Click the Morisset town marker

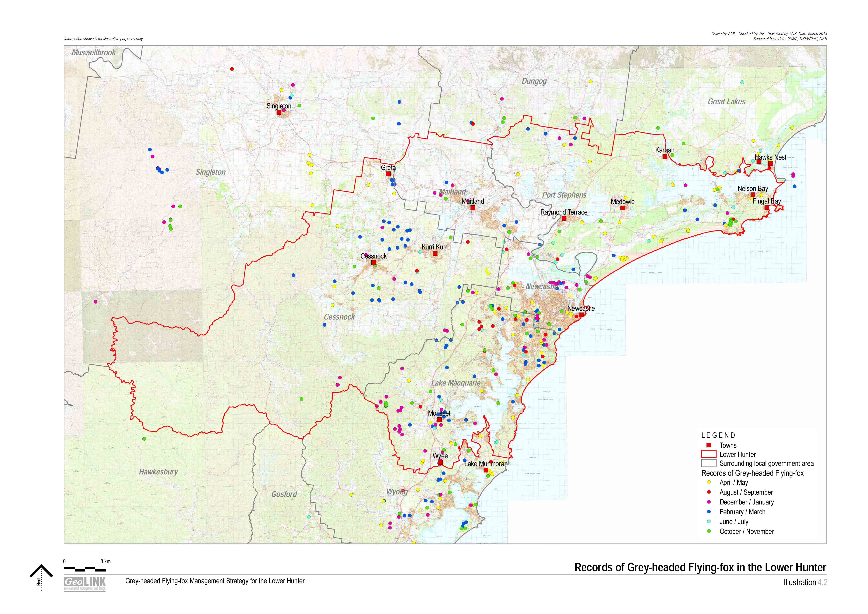point(439,420)
